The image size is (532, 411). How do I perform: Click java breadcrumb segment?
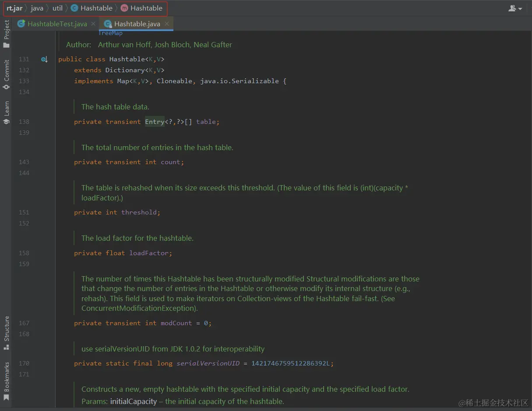pos(37,8)
